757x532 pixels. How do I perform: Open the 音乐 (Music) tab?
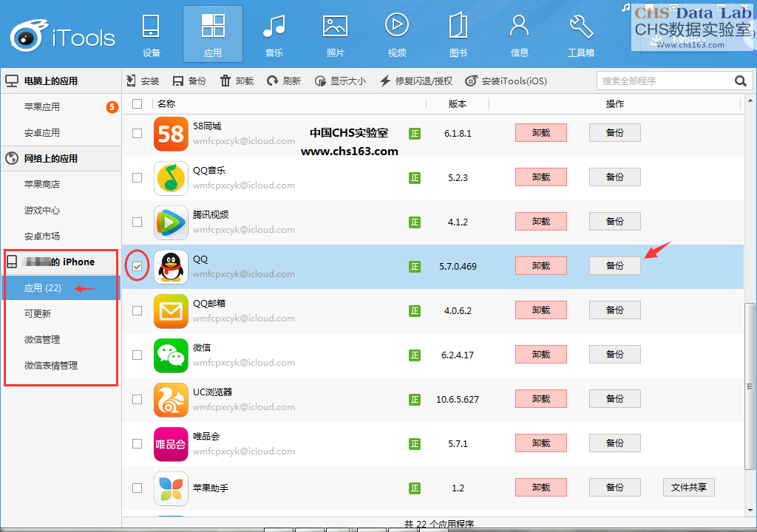(x=274, y=35)
